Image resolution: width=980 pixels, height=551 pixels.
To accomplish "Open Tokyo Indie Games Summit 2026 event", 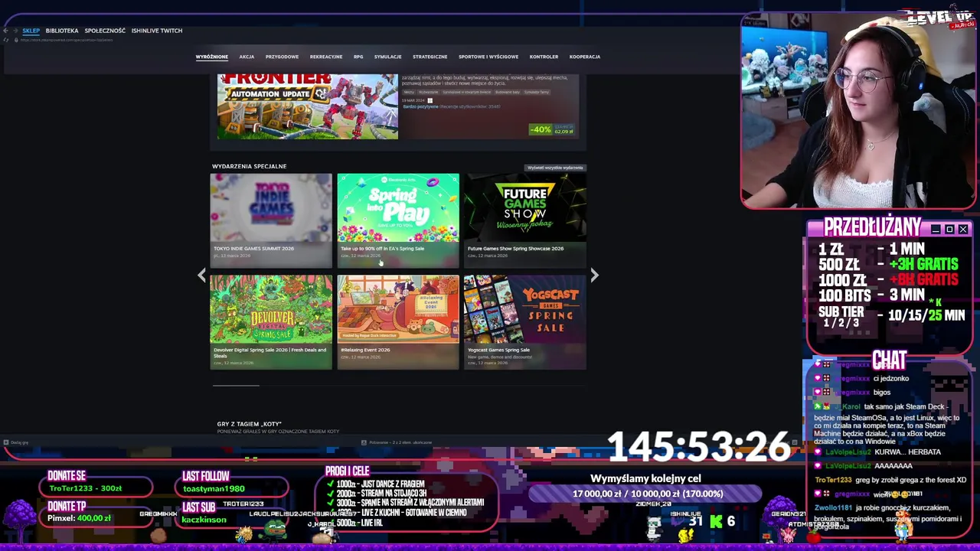I will (x=271, y=220).
